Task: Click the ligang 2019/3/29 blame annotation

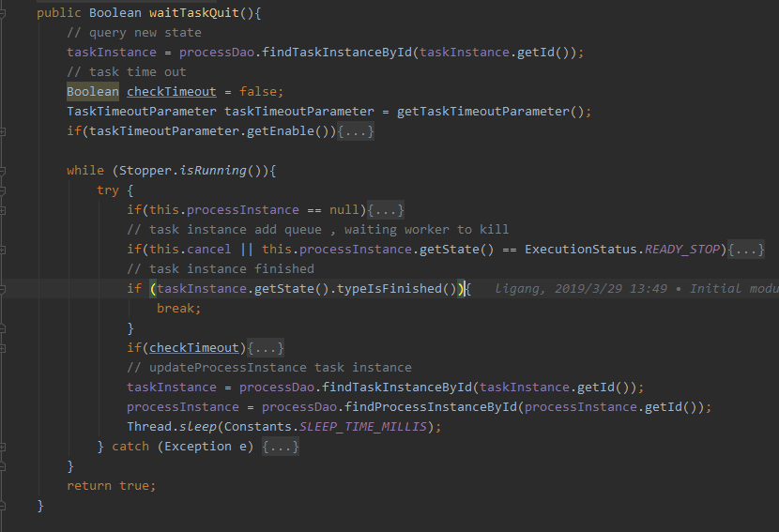Action: click(637, 289)
